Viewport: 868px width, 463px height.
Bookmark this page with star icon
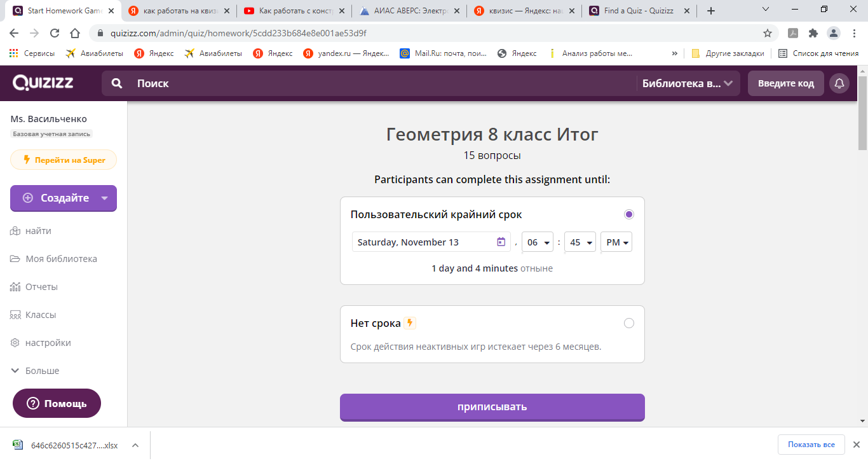(x=768, y=33)
